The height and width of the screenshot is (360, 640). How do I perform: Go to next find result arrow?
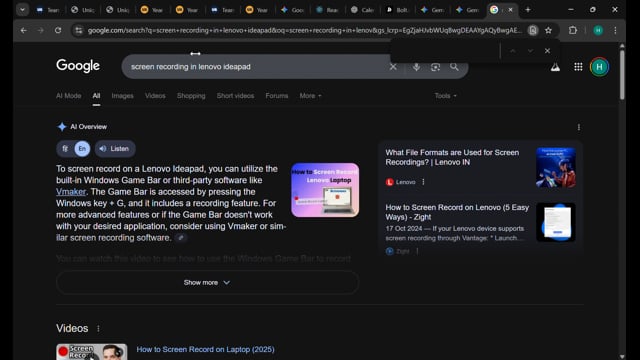click(530, 51)
